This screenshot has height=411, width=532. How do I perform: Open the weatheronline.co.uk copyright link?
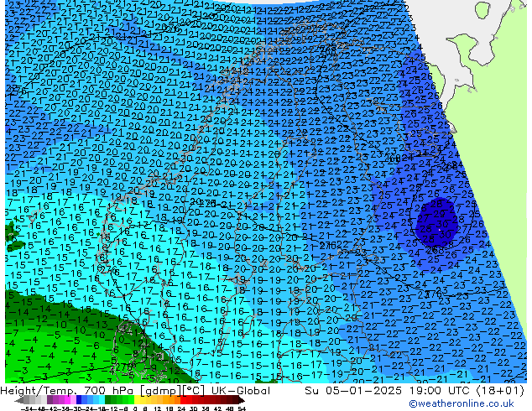click(x=462, y=403)
